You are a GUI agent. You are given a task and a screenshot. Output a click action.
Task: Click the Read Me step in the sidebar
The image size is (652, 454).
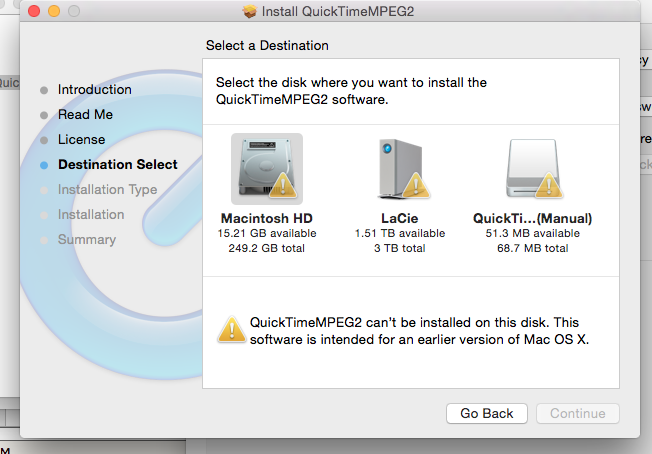85,114
